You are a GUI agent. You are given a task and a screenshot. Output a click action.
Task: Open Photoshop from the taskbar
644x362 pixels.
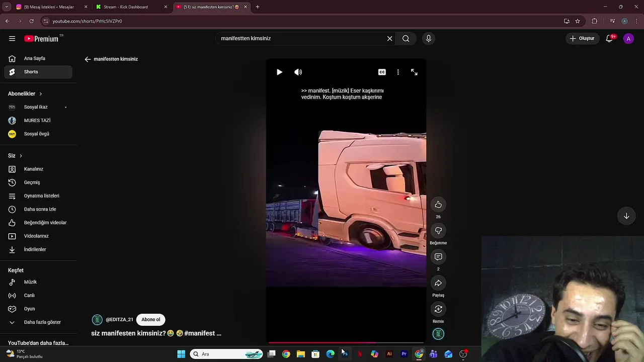pos(345,354)
